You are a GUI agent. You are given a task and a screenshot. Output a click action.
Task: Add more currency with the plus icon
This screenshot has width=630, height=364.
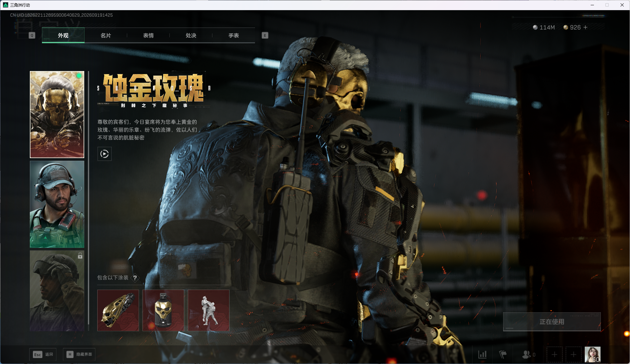(585, 27)
